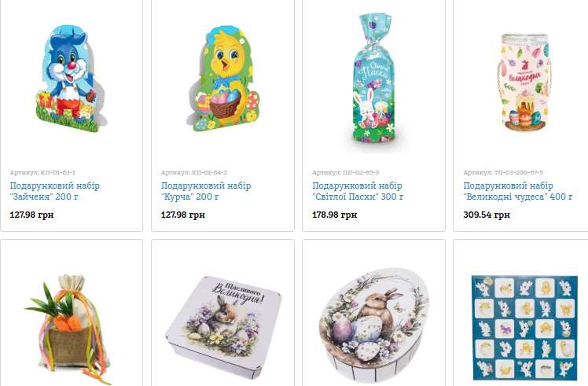588x386 pixels.
Task: Open the blue bunny "Зайченя" product image
Action: point(72,79)
